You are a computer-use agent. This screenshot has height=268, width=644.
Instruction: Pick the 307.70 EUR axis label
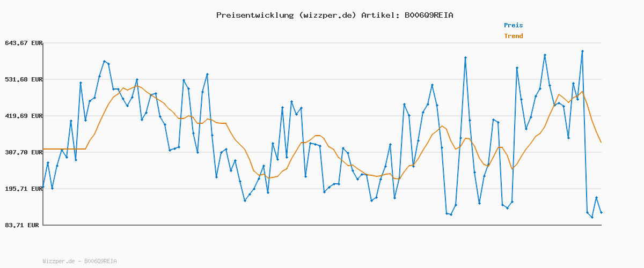pyautogui.click(x=23, y=152)
